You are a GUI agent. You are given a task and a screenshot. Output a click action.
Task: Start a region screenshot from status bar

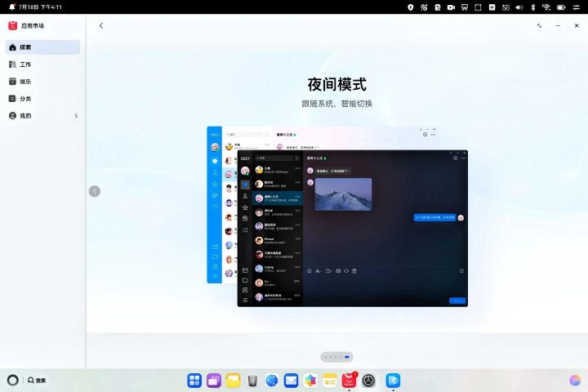(x=478, y=7)
